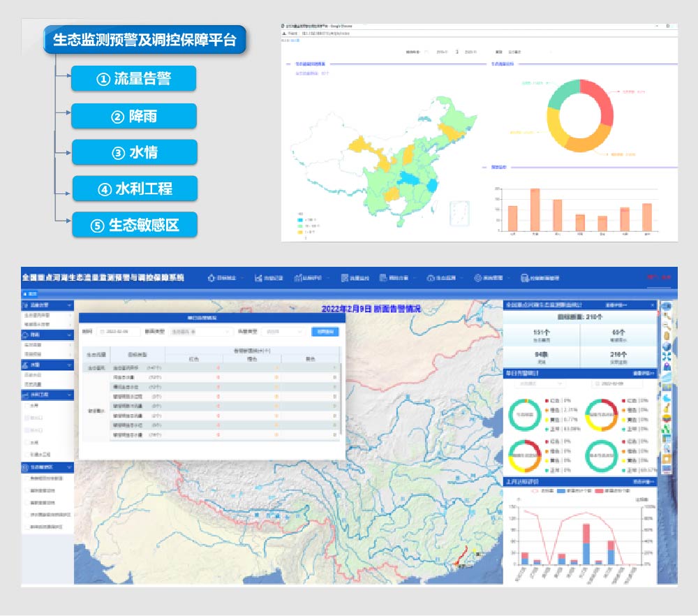Click blue query button in alarm dialog
Screen dimensions: 698x616
tap(325, 332)
